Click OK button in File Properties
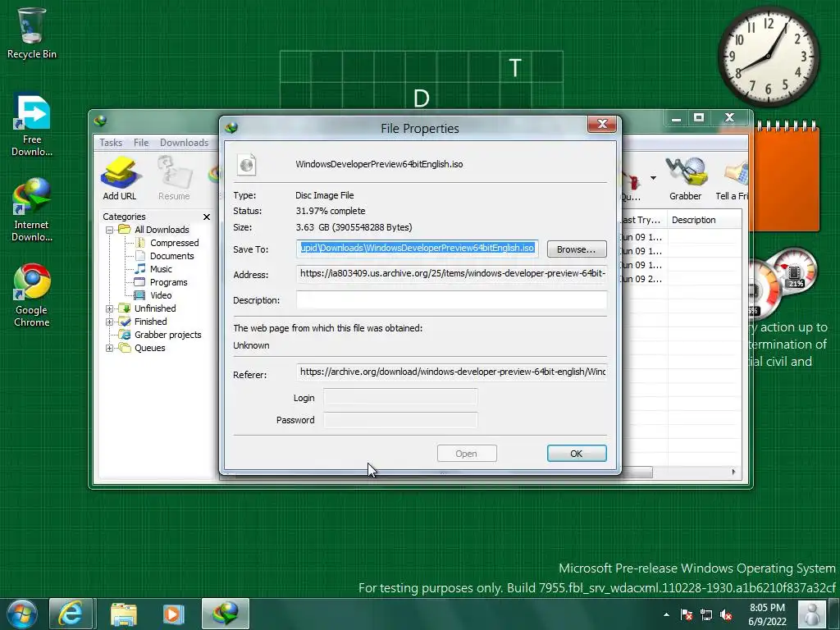 click(x=577, y=453)
